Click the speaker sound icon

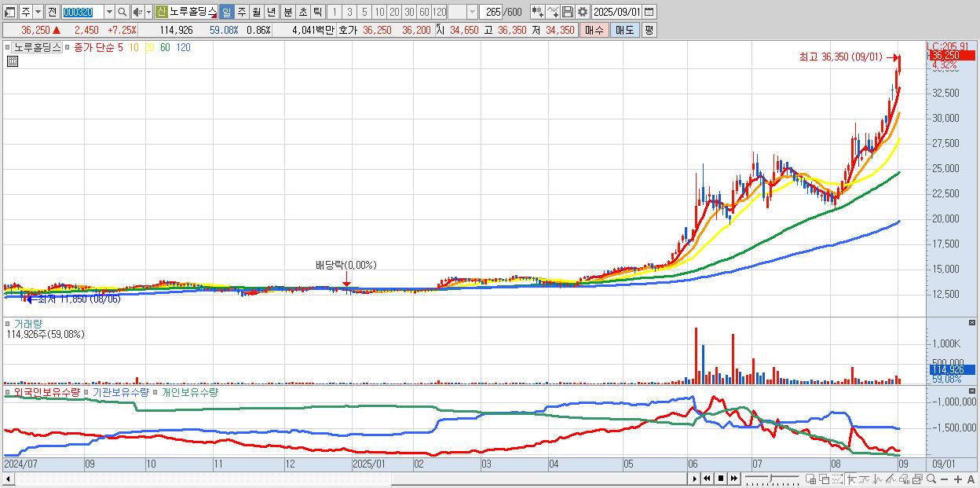coord(137,12)
